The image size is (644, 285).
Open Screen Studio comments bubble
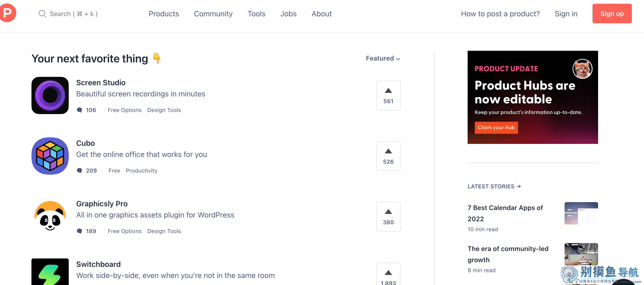click(79, 110)
